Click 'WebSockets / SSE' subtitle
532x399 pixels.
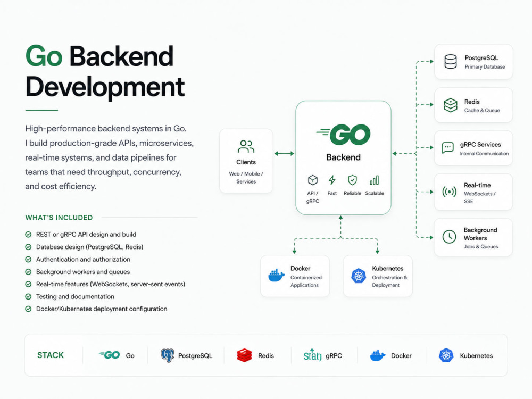point(480,197)
